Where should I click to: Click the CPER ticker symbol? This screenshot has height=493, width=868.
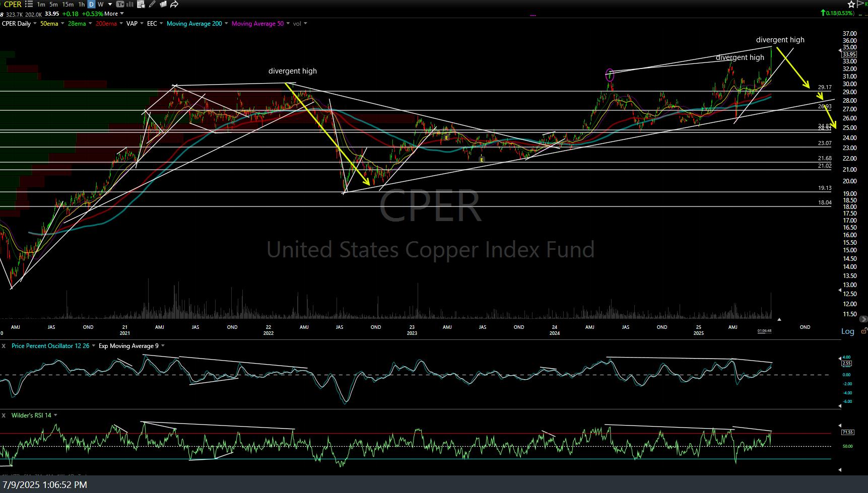click(13, 5)
